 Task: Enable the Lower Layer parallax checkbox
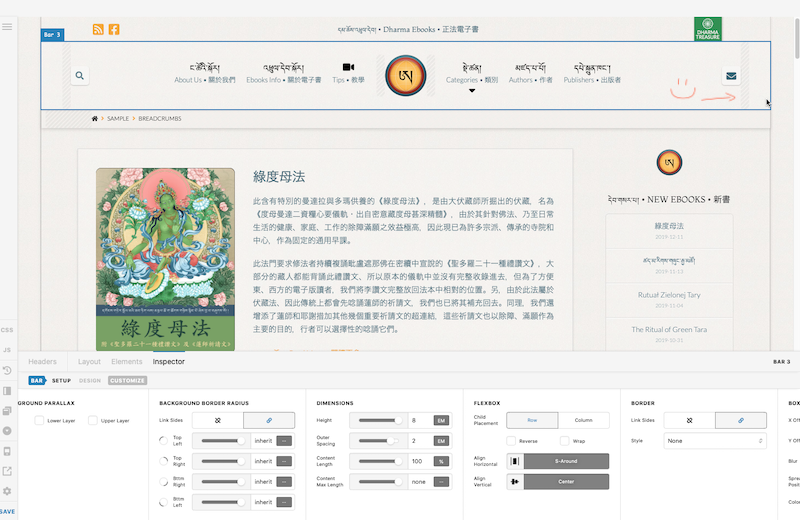(x=39, y=420)
